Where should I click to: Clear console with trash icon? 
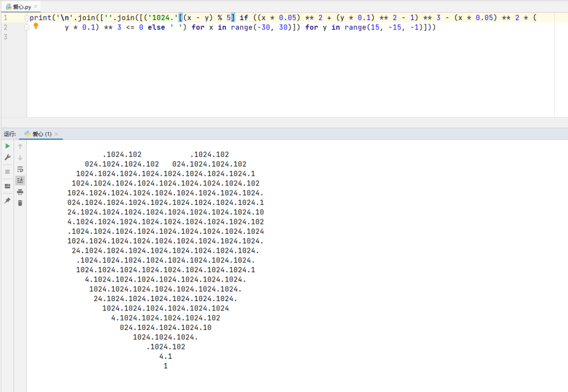[20, 203]
